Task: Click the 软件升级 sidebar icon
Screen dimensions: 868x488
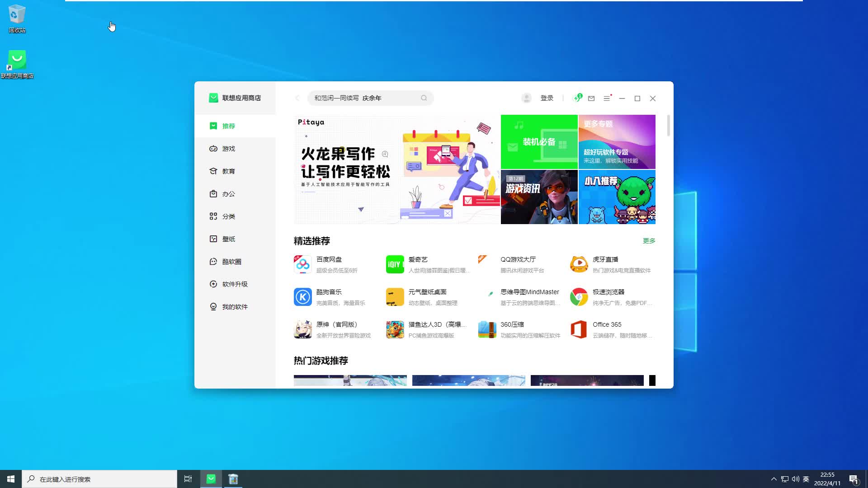Action: [x=213, y=284]
